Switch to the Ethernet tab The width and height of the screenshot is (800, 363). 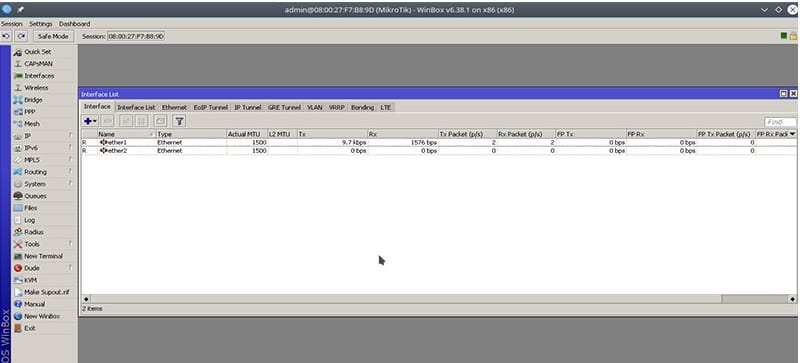coord(174,108)
